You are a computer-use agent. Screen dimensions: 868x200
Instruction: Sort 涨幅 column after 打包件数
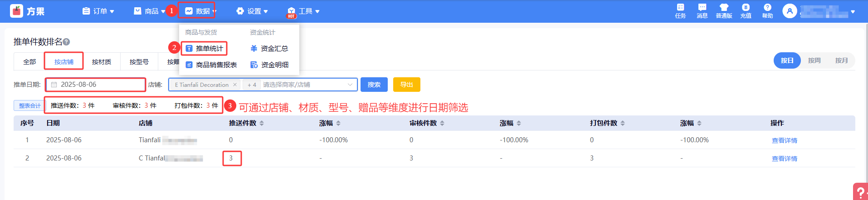point(699,123)
